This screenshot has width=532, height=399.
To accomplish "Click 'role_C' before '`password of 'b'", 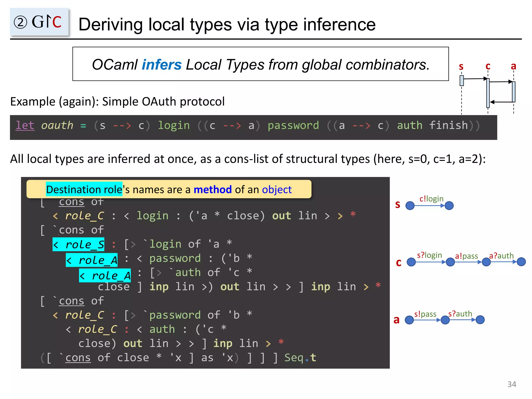I will click(x=85, y=315).
